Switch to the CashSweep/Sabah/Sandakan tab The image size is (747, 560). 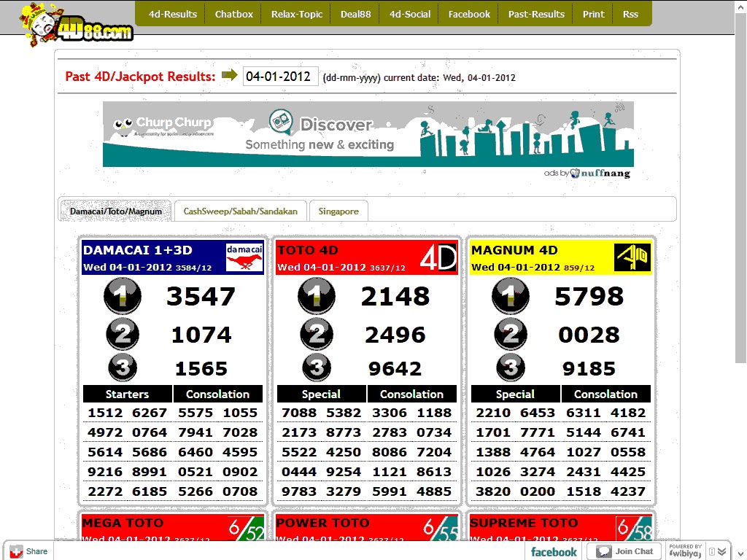(240, 211)
